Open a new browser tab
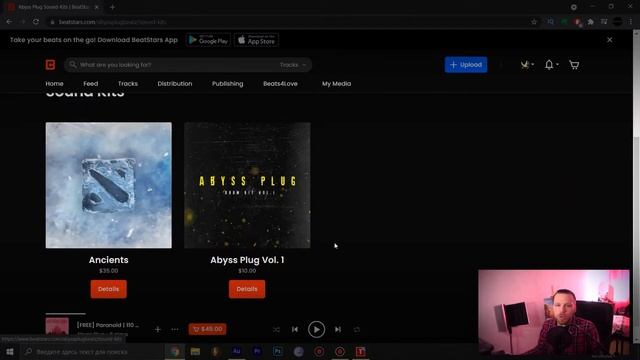 pos(112,7)
